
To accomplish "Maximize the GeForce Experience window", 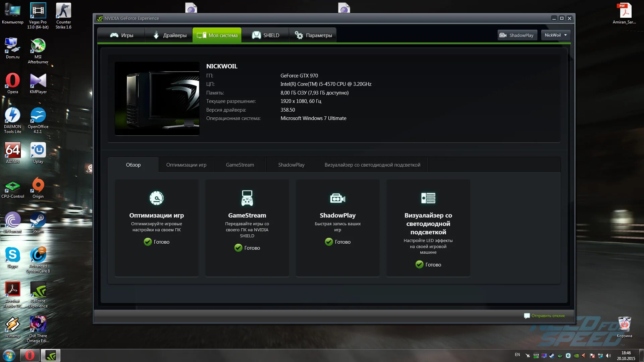I will coord(562,18).
